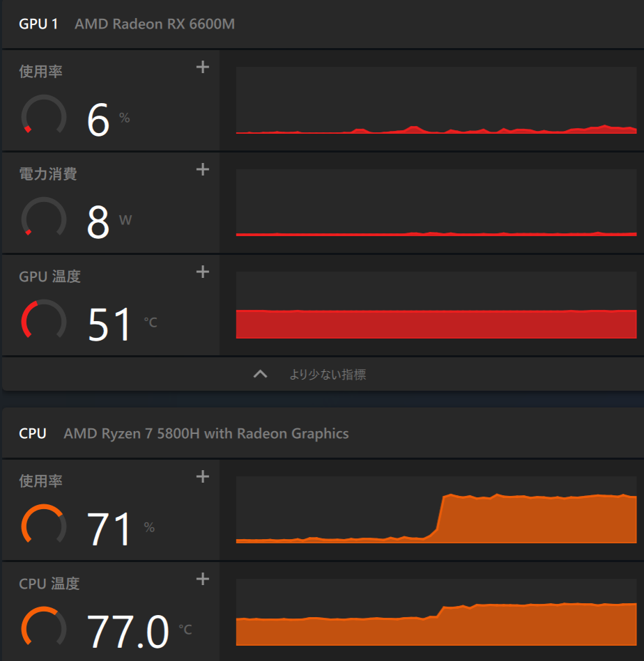Viewport: 644px width, 661px height.
Task: Click the AMD Radeon RX 6600M label
Action: tap(153, 24)
